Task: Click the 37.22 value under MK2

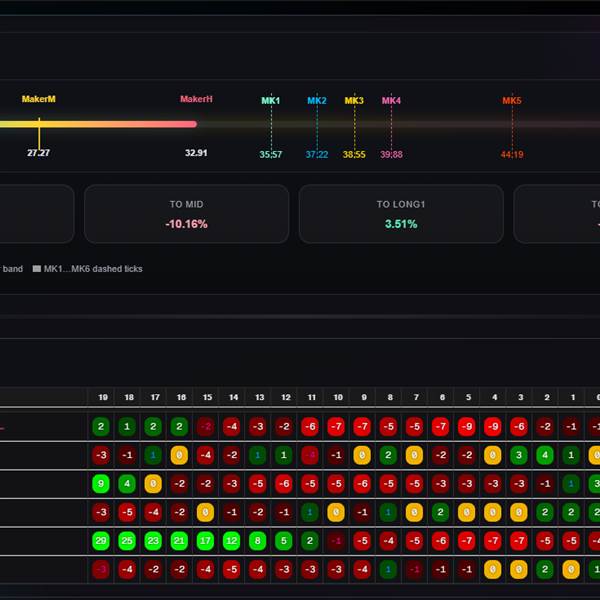Action: pyautogui.click(x=317, y=154)
